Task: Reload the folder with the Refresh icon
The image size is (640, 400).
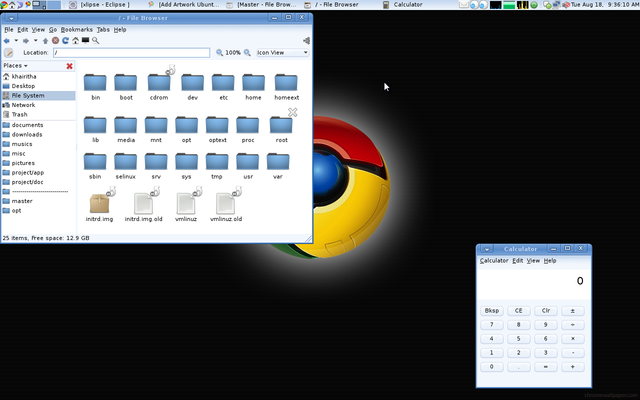Action: pyautogui.click(x=65, y=40)
